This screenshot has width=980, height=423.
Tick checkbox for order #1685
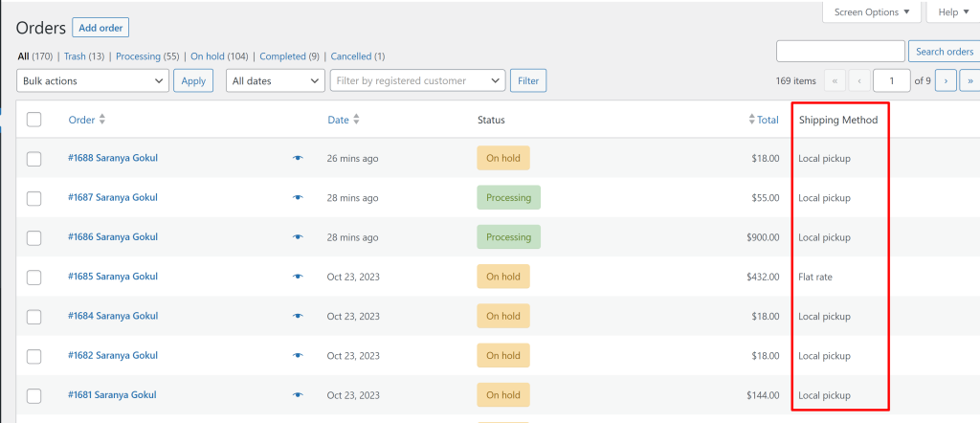(33, 277)
